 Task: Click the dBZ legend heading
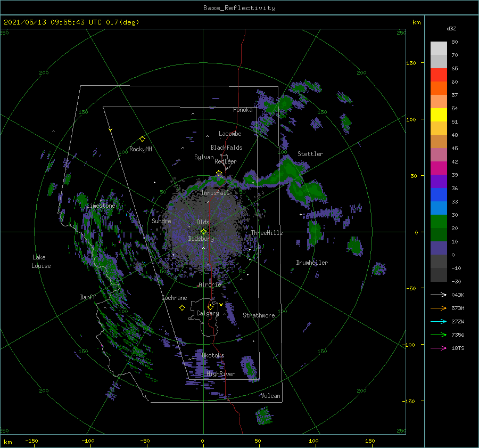click(451, 28)
